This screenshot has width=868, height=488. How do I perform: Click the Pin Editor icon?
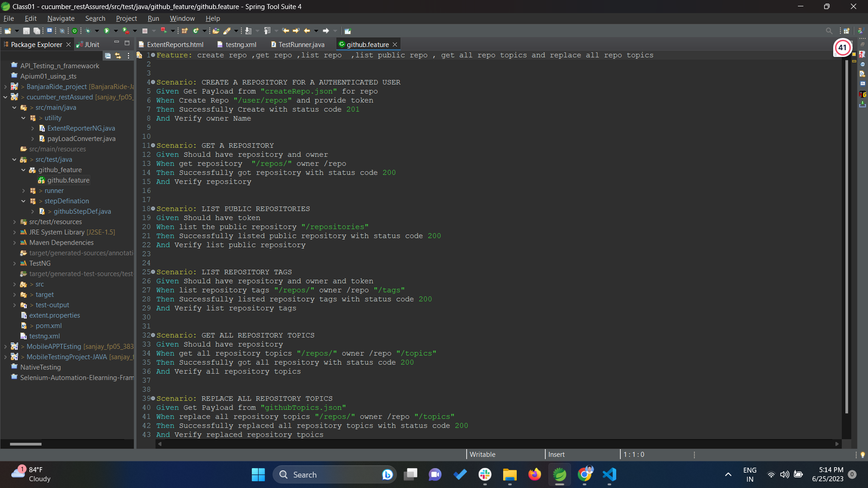coord(347,31)
